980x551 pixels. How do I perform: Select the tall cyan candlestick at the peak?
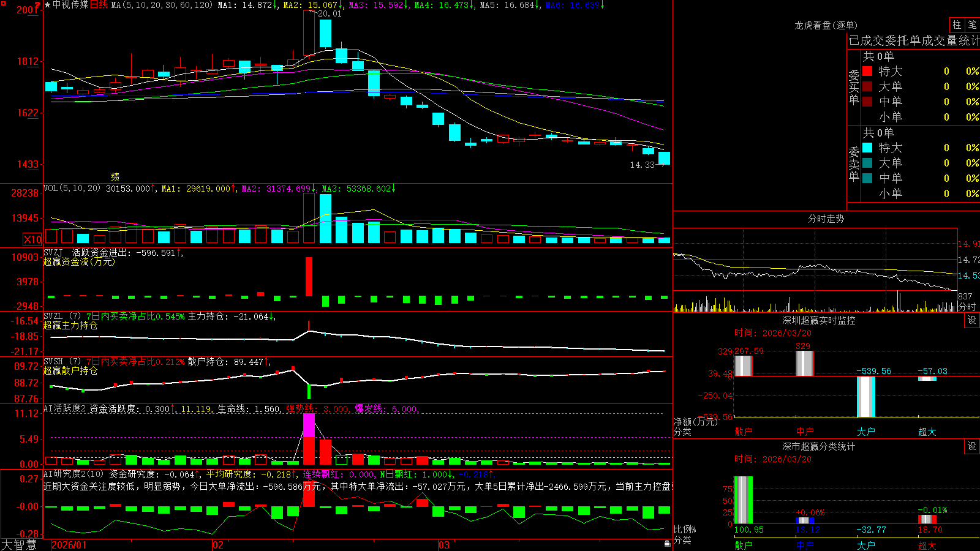pyautogui.click(x=325, y=34)
